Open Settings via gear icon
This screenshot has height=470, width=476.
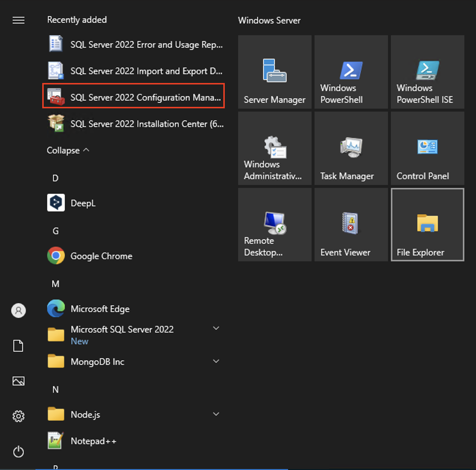pos(18,416)
